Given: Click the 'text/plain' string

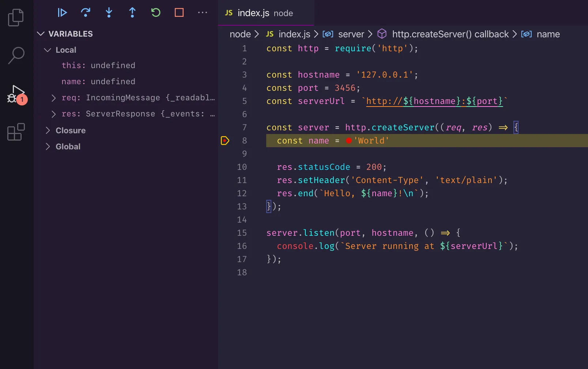Looking at the screenshot, I should tap(466, 180).
